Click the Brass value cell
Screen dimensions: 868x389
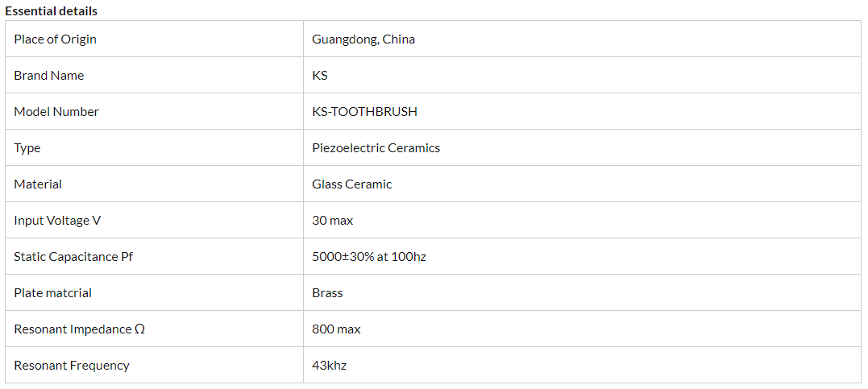click(x=327, y=293)
